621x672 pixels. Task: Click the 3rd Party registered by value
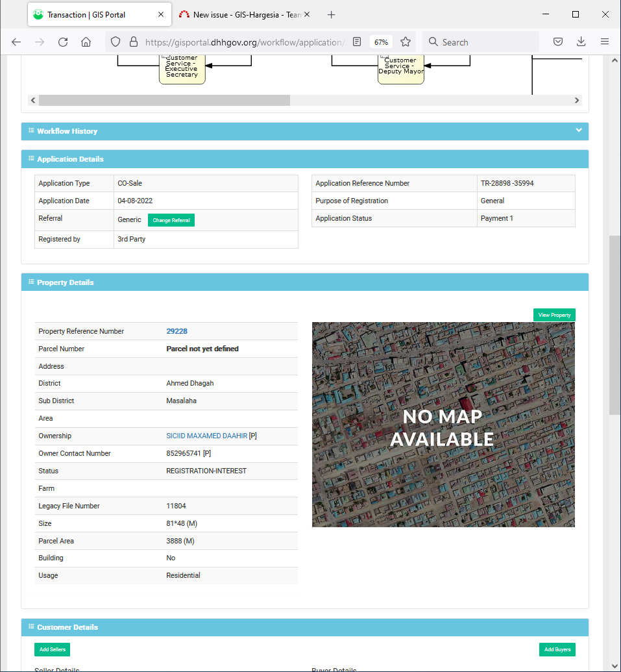click(132, 239)
